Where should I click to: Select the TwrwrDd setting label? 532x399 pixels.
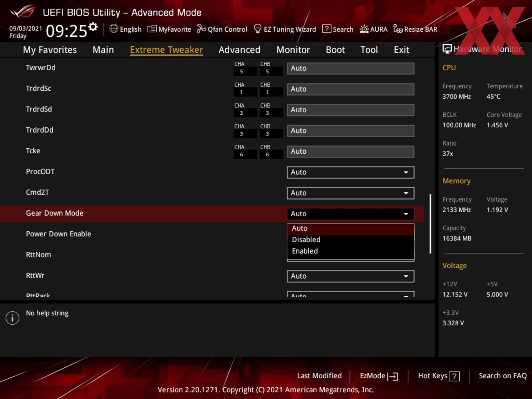pos(41,68)
